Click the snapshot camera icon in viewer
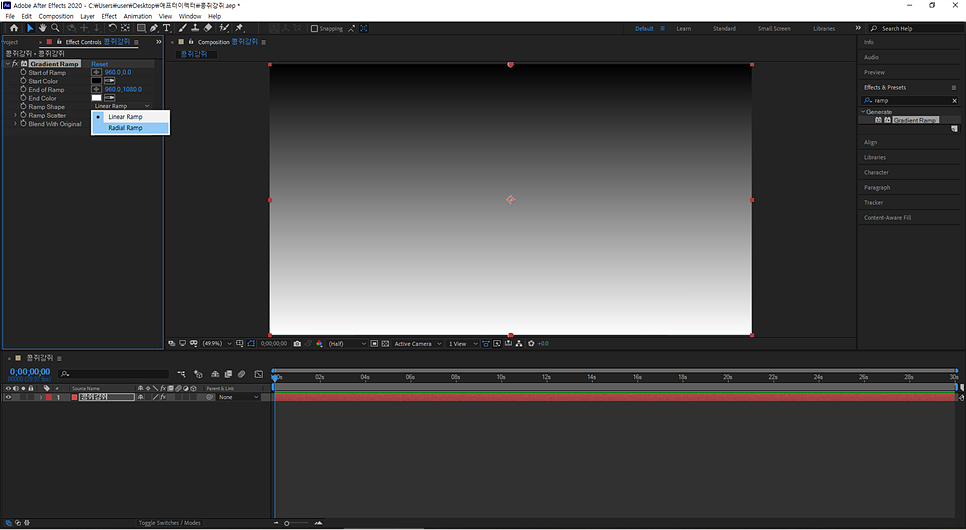This screenshot has height=530, width=966. coord(297,344)
